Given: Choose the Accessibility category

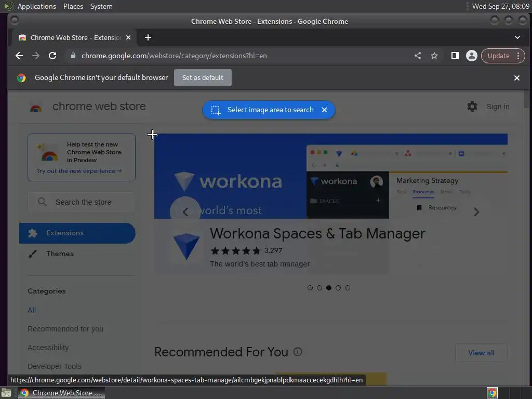Looking at the screenshot, I should 48,348.
